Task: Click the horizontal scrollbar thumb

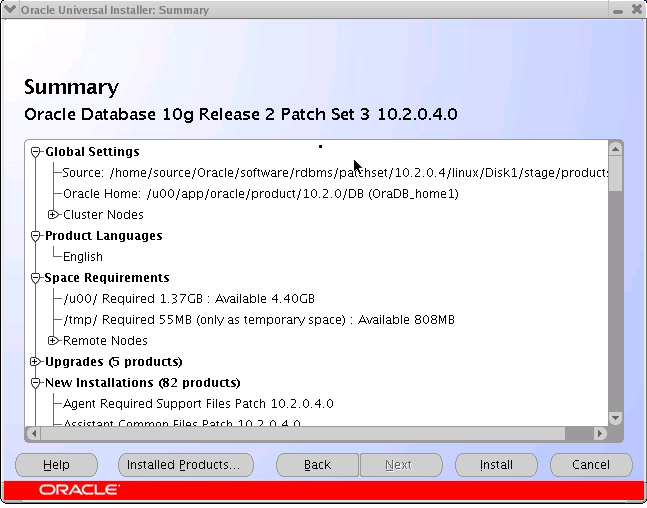Action: tap(303, 434)
